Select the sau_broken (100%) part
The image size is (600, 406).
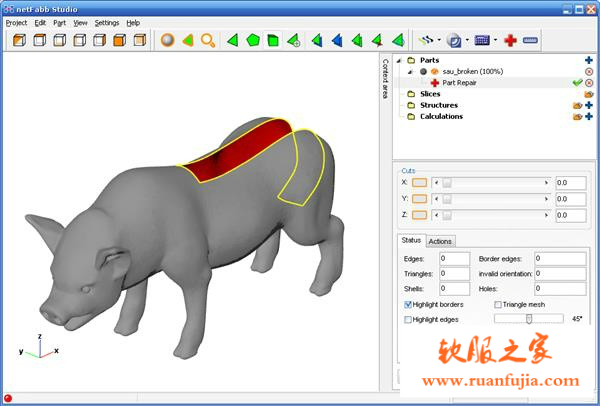473,72
